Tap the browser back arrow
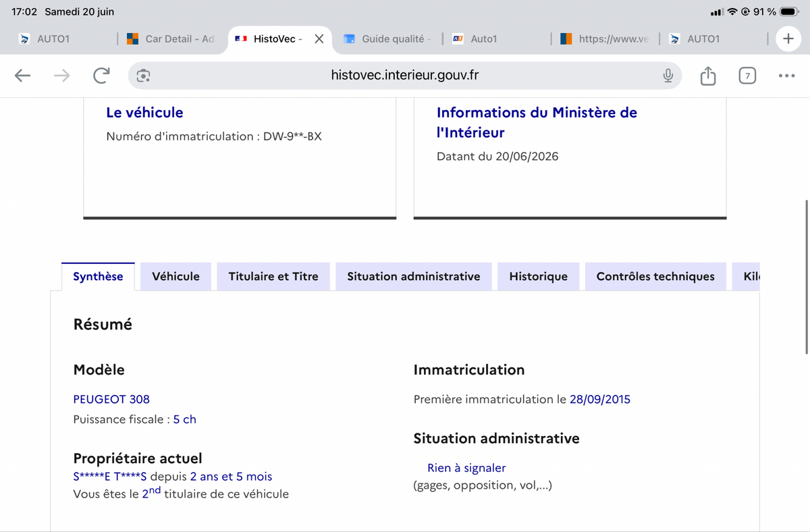This screenshot has width=810, height=532. coord(23,76)
